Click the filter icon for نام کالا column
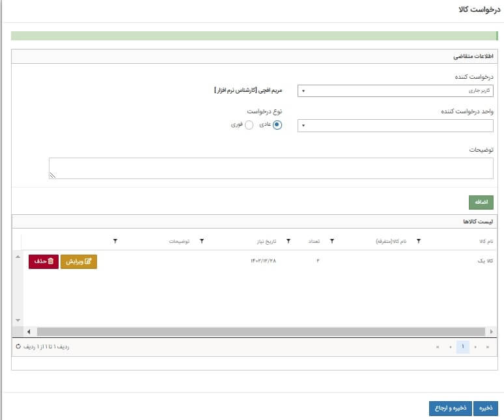The height and width of the screenshot is (420, 504). pos(418,242)
